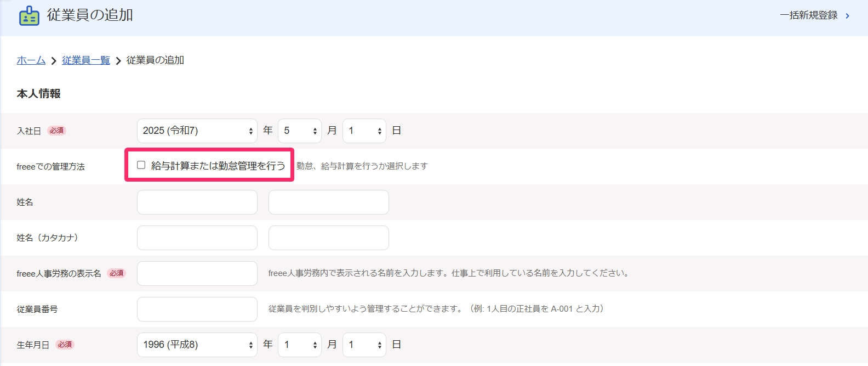Click the employee badge icon beside 従業員の追加
The width and height of the screenshot is (868, 366).
(29, 16)
